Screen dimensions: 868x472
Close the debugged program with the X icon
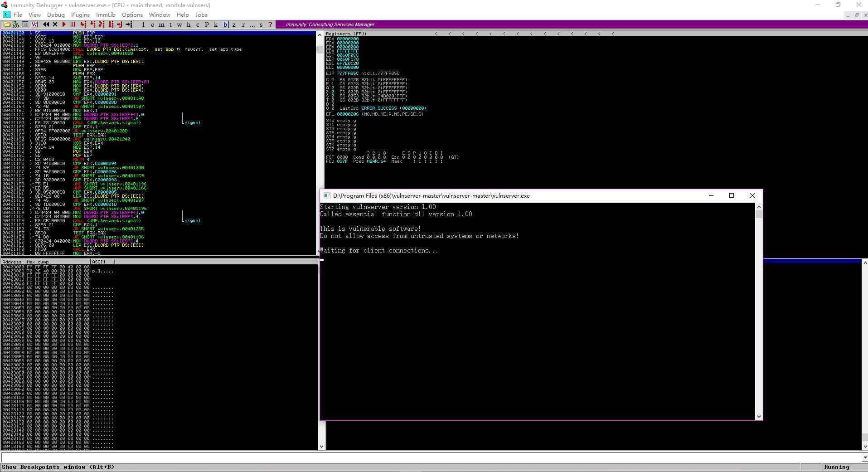pos(55,24)
